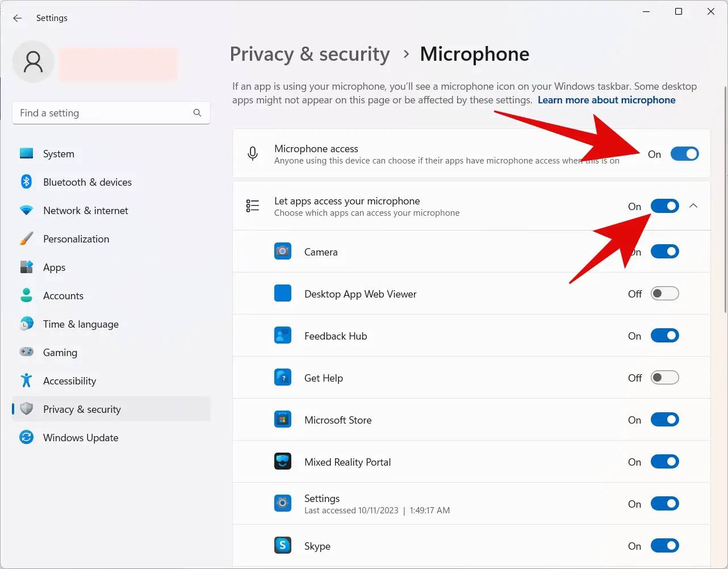Viewport: 728px width, 569px height.
Task: Go to Accessibility settings
Action: point(111,381)
